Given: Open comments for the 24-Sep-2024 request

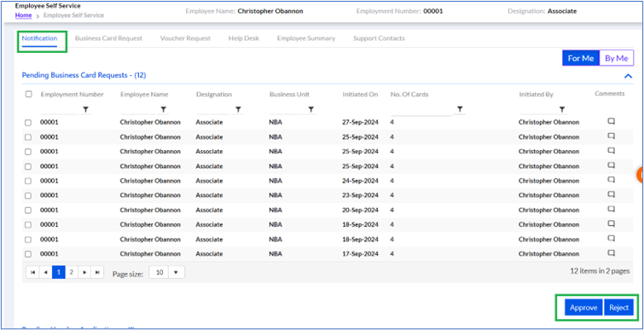Looking at the screenshot, I should click(611, 180).
